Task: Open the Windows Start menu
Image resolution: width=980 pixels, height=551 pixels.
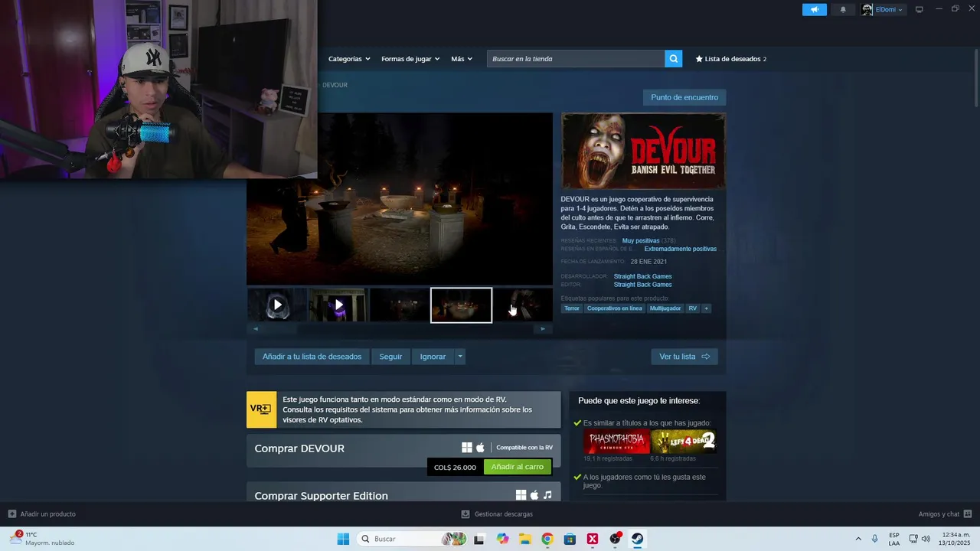Action: click(x=343, y=539)
